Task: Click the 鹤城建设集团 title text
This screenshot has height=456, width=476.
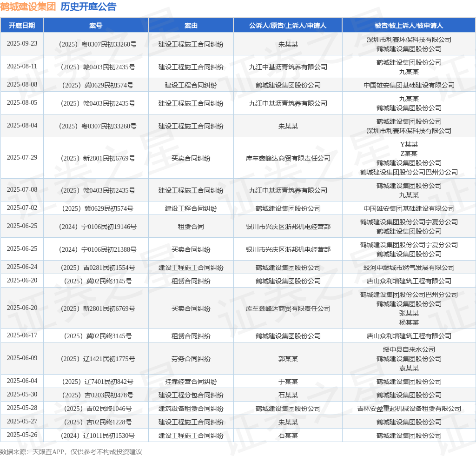Action: click(28, 7)
